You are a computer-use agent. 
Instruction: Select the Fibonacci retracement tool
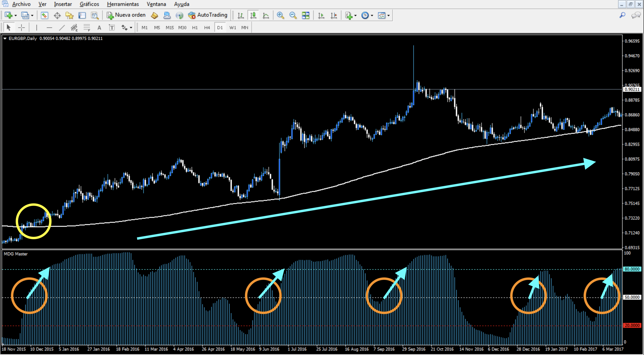coord(87,28)
